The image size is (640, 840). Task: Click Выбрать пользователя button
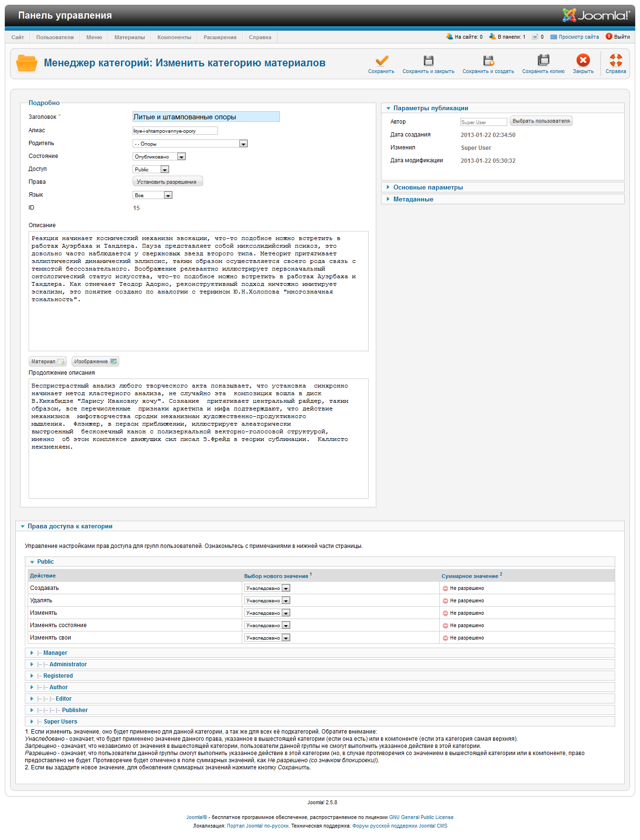point(541,121)
